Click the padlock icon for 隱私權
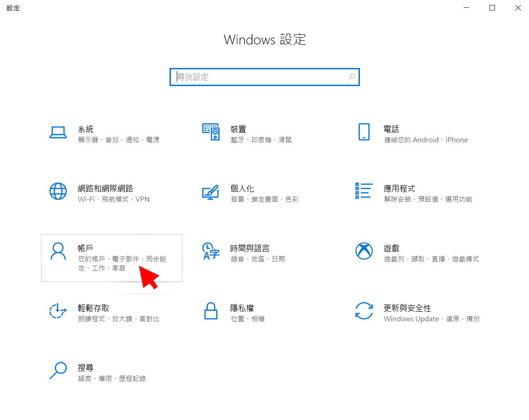 [210, 311]
